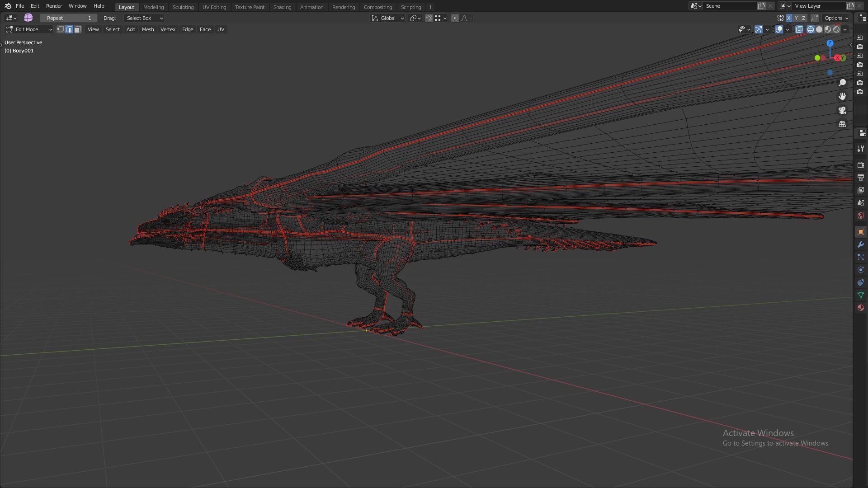This screenshot has width=868, height=488.
Task: Open the File menu
Action: [20, 6]
